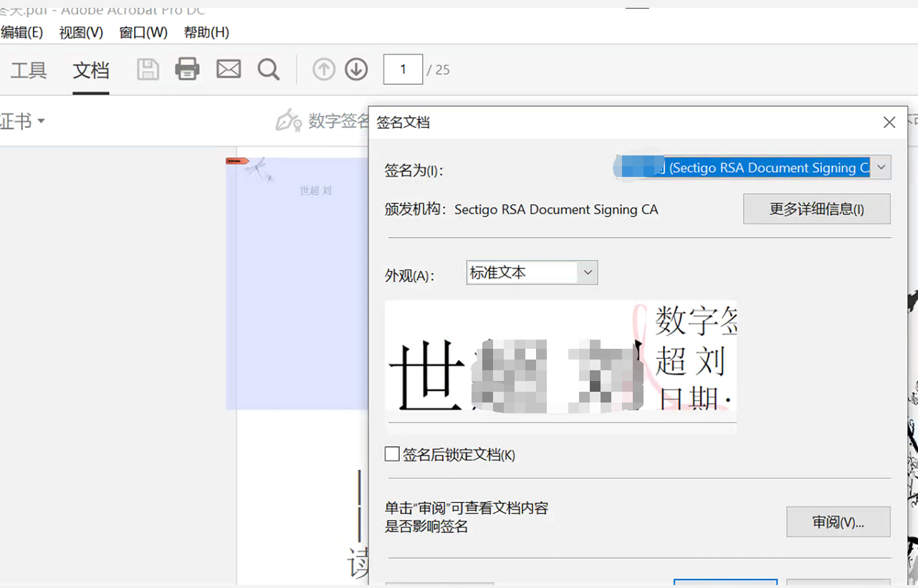
Task: Open the 窗口(W) menu
Action: coord(143,32)
